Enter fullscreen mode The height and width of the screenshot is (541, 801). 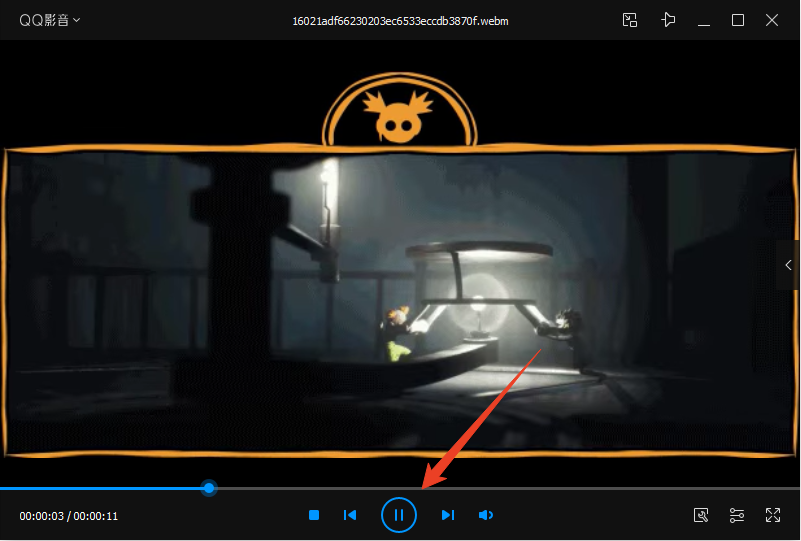click(773, 515)
